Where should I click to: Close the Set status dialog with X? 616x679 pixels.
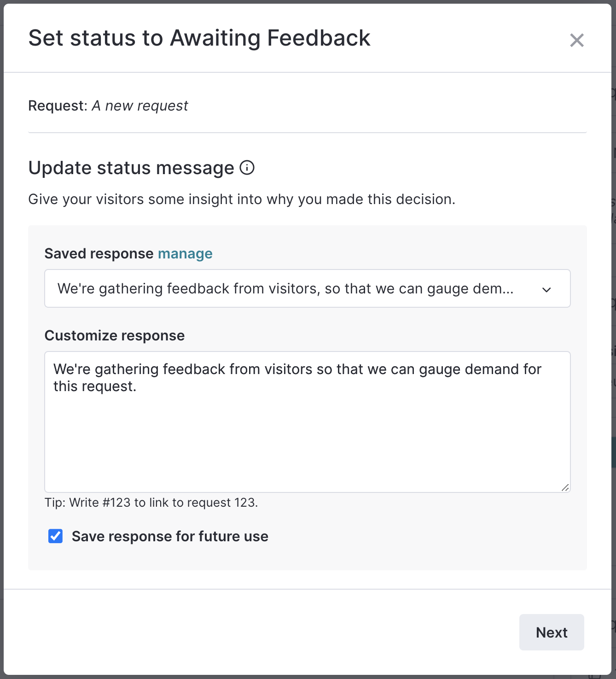tap(576, 40)
